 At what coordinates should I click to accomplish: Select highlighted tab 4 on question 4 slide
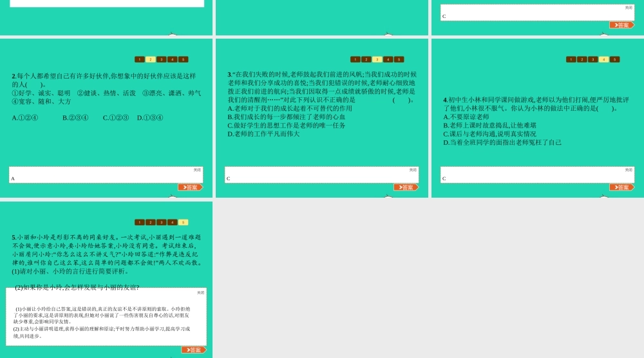[x=604, y=59]
